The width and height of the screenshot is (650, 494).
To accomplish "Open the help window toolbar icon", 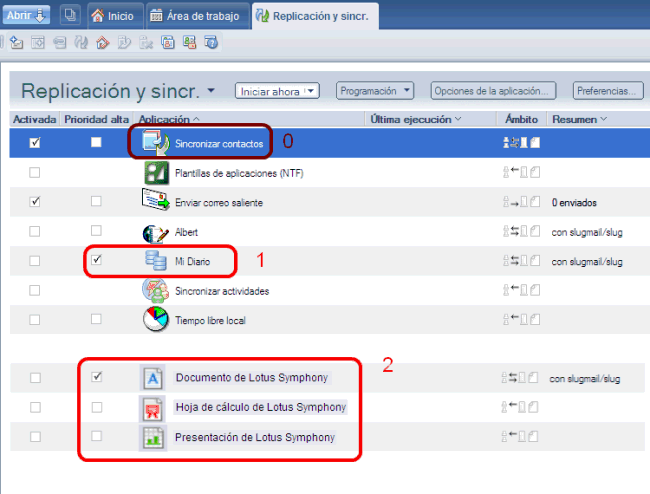I will tap(211, 42).
